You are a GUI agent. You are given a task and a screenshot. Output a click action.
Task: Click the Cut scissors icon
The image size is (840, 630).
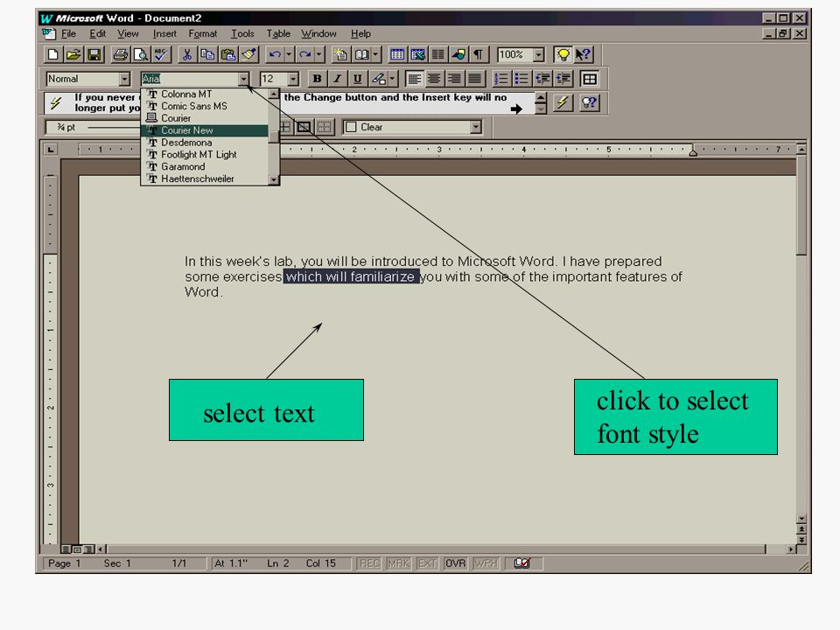(187, 54)
